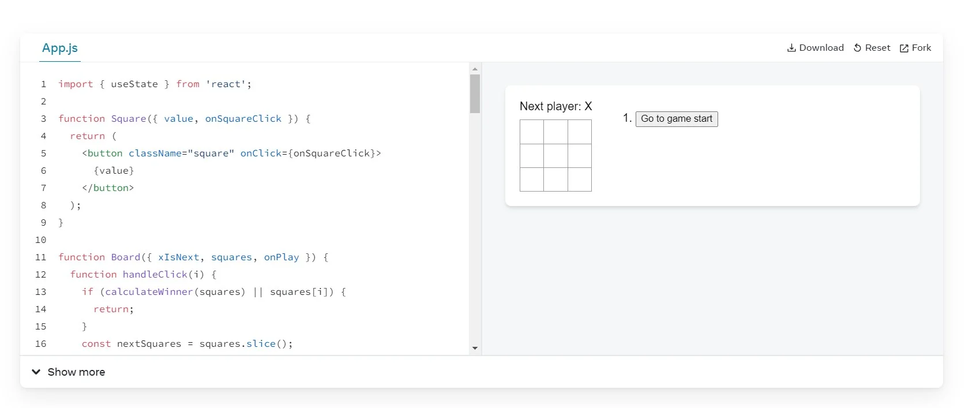
Task: Click the Go to game start button
Action: [x=676, y=118]
